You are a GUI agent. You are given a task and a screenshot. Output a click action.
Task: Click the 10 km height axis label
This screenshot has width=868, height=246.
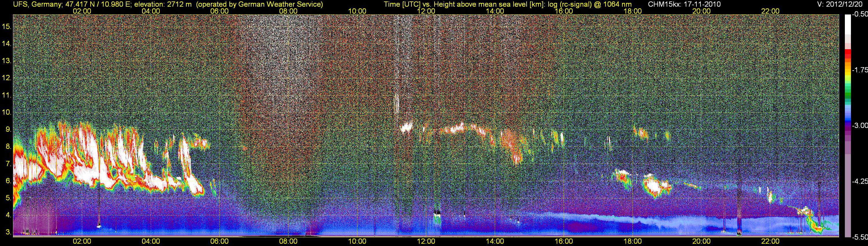point(7,112)
